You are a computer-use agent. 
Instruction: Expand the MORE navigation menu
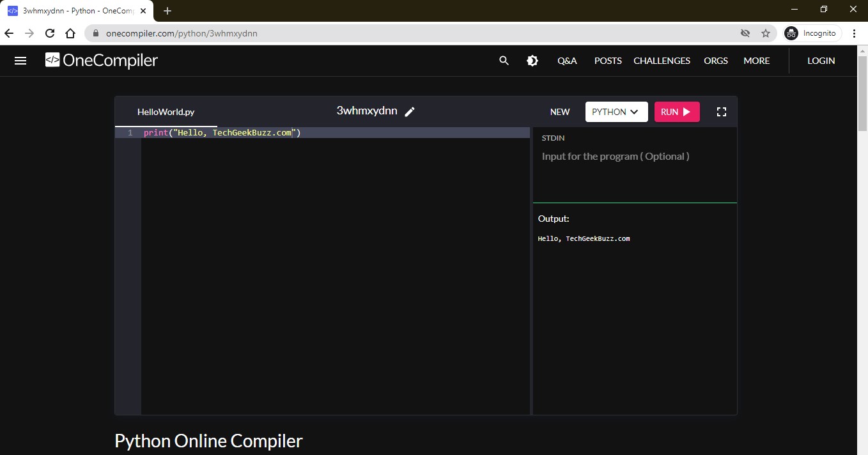756,61
